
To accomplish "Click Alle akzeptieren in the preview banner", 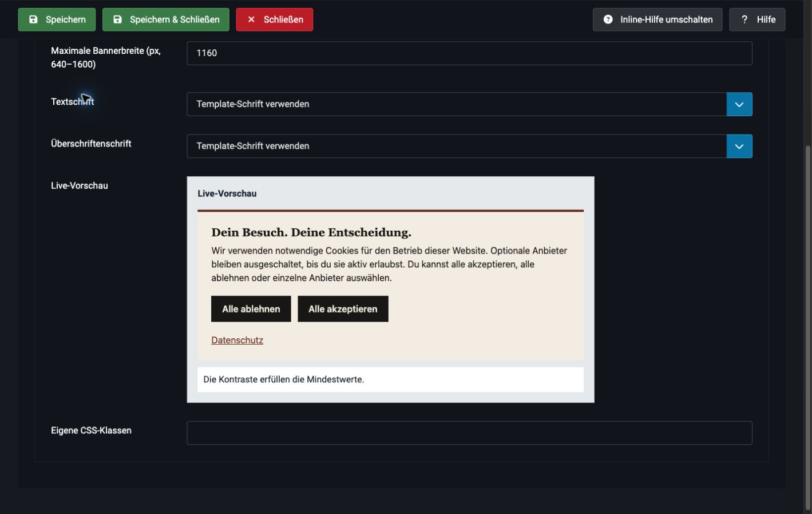I will coord(343,309).
